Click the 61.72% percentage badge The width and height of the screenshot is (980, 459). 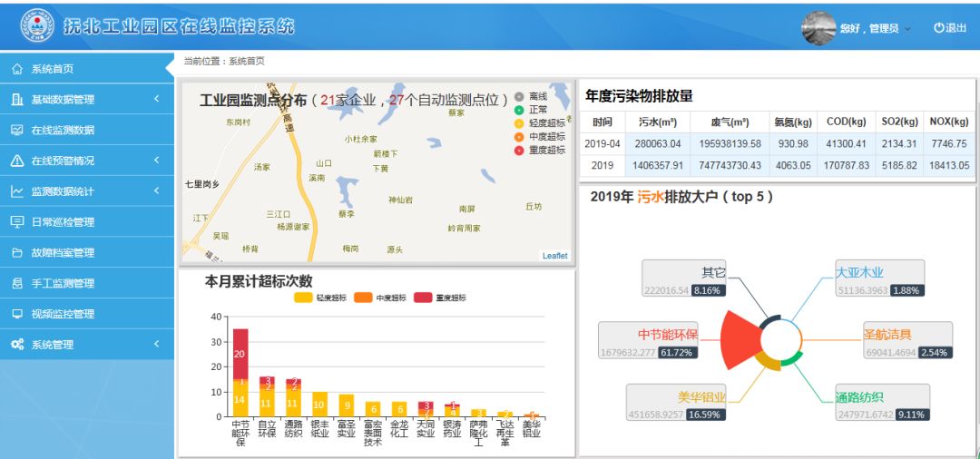[678, 352]
